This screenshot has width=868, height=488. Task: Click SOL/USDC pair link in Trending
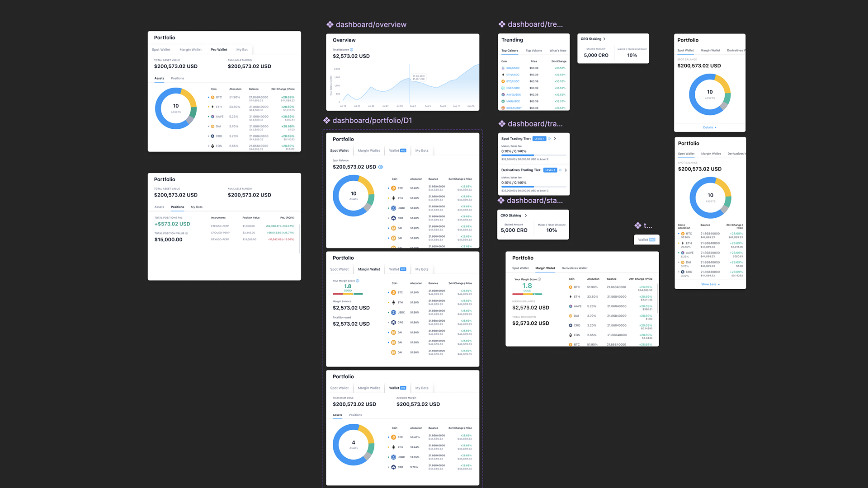click(x=513, y=68)
